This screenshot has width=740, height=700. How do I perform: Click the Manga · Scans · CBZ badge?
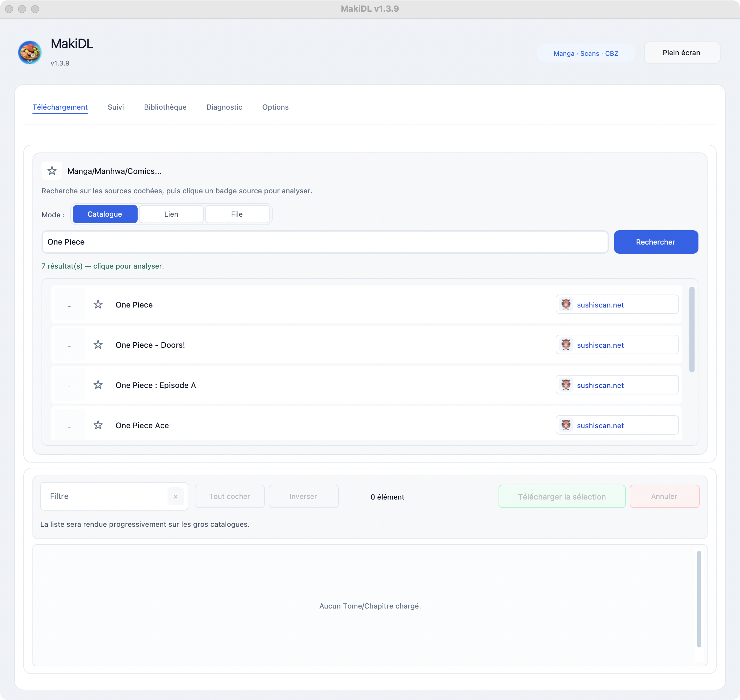[x=586, y=53]
